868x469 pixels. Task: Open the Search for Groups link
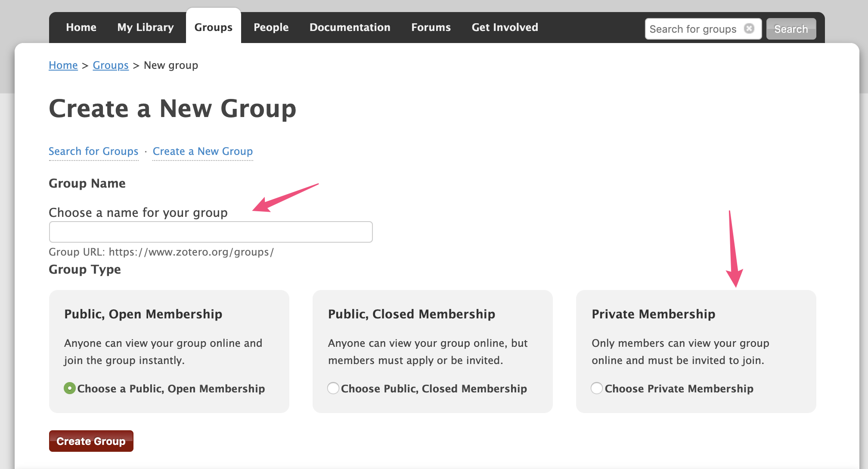point(93,151)
